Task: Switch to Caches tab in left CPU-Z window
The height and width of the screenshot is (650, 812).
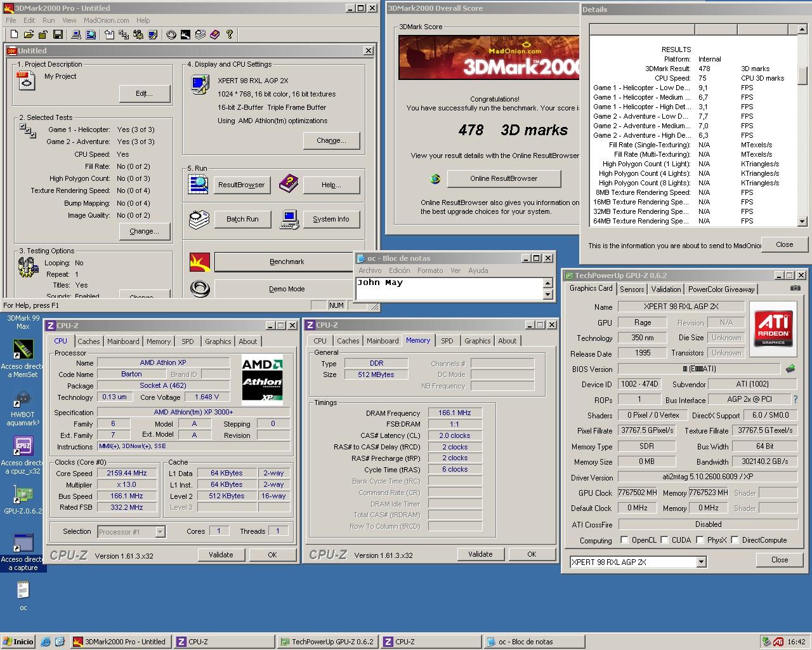Action: click(x=89, y=342)
